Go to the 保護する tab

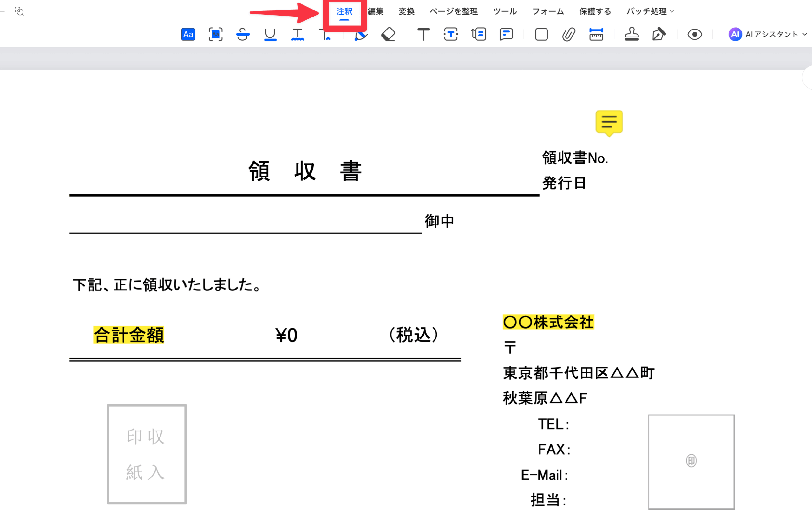pos(595,11)
